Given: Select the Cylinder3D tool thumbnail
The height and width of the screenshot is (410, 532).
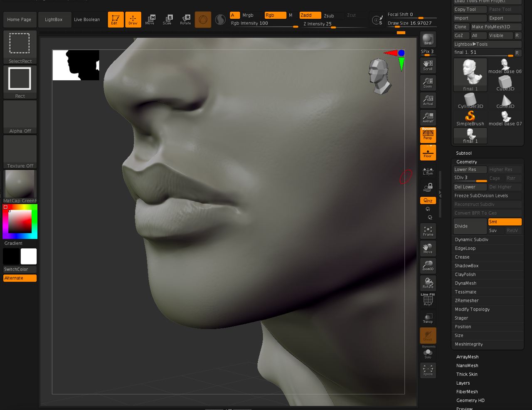Looking at the screenshot, I should 470,101.
